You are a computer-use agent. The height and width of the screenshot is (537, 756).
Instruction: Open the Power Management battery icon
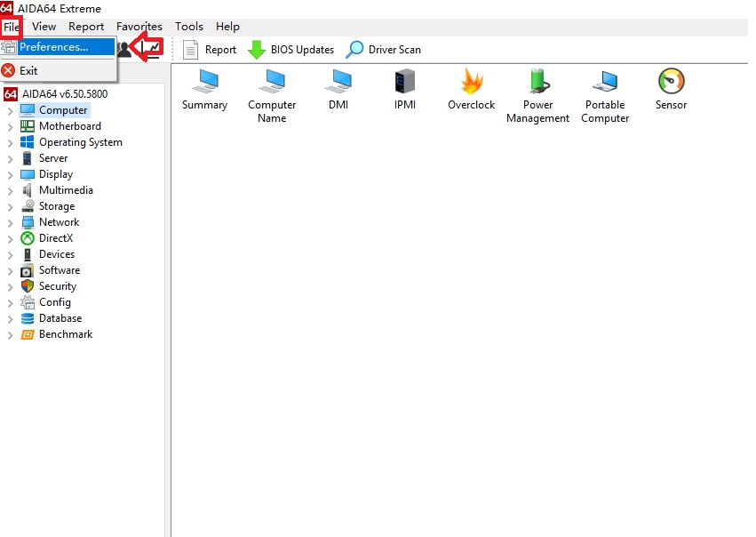[x=537, y=83]
